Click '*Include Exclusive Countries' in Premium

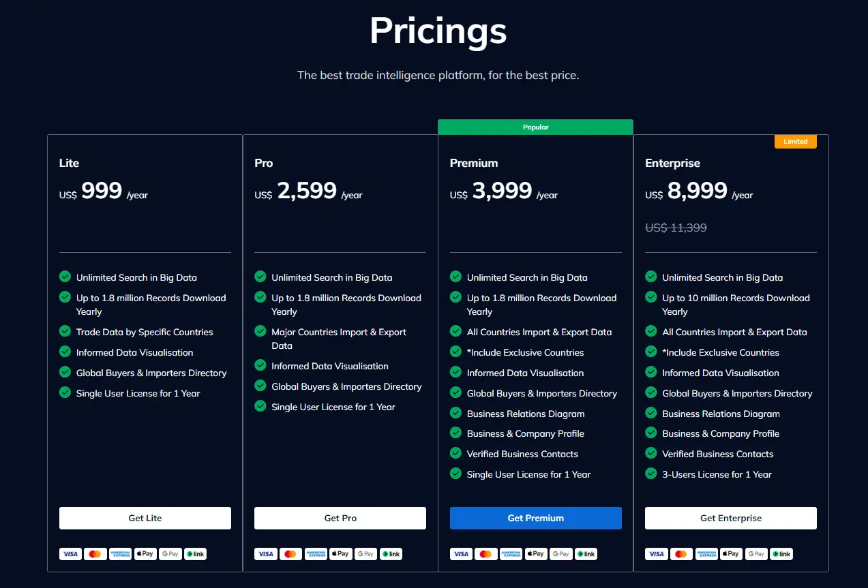[525, 352]
